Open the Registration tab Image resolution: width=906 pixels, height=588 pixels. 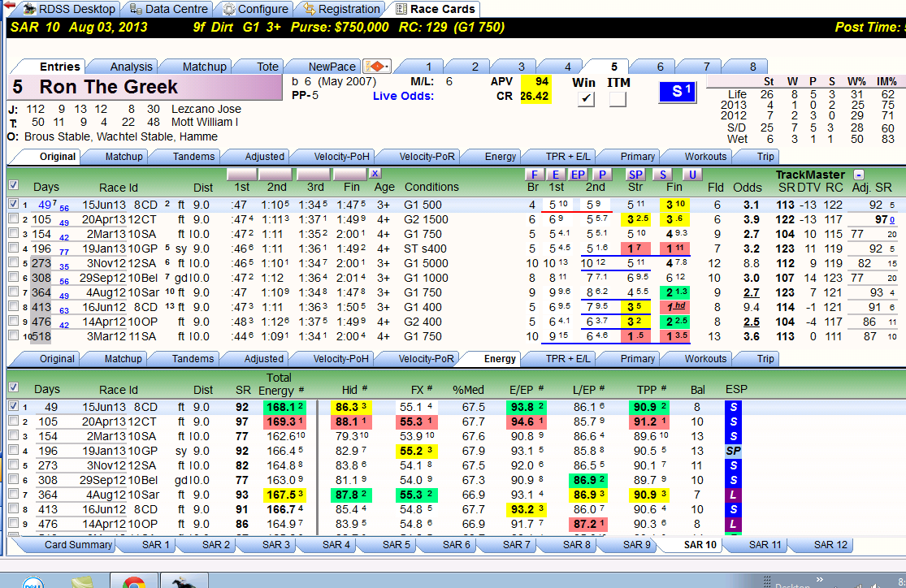coord(341,9)
